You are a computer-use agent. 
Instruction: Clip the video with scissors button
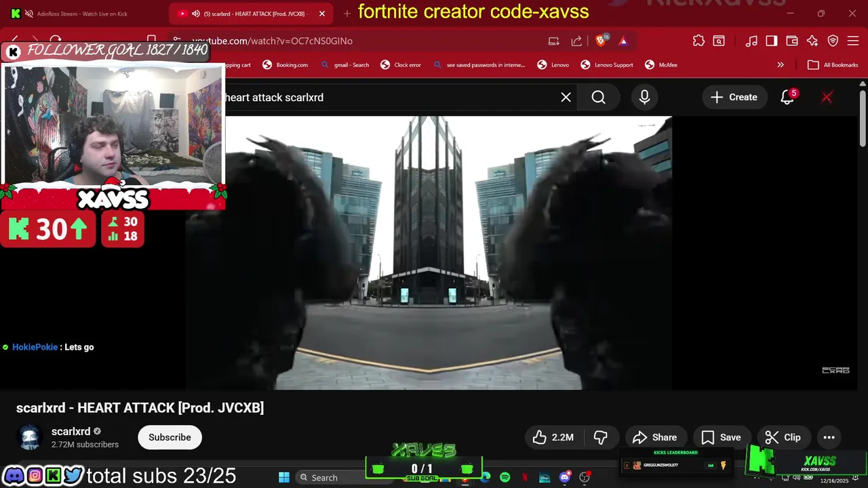pos(783,437)
